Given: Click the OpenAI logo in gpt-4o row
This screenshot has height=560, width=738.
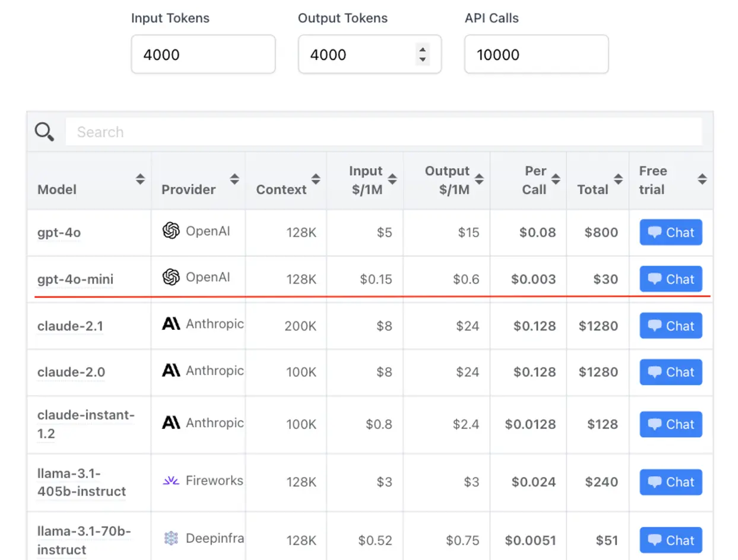Looking at the screenshot, I should click(x=171, y=231).
